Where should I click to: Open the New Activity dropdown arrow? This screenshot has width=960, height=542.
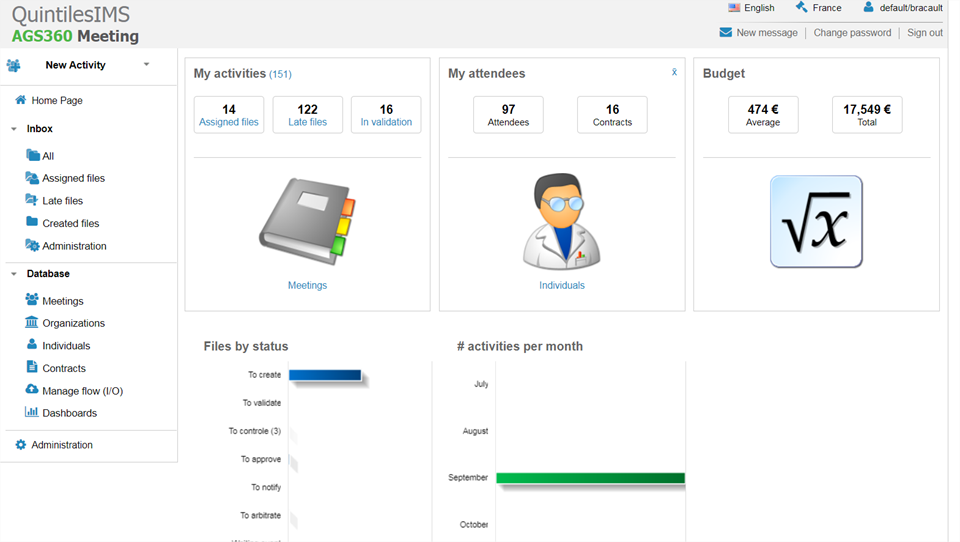(x=146, y=64)
